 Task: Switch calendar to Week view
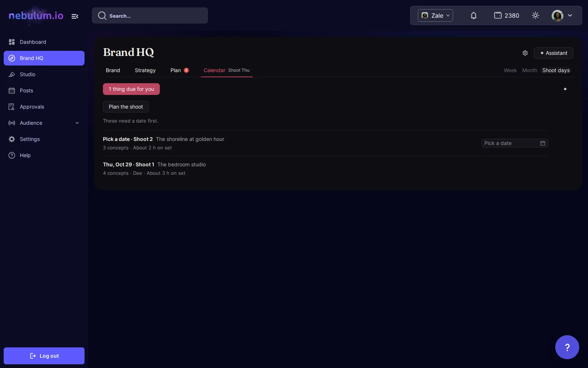click(x=510, y=70)
